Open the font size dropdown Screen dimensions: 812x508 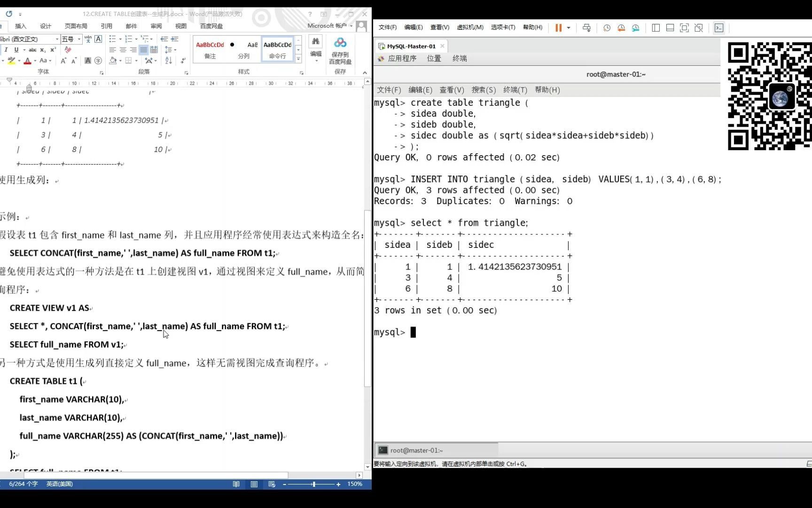coord(79,39)
